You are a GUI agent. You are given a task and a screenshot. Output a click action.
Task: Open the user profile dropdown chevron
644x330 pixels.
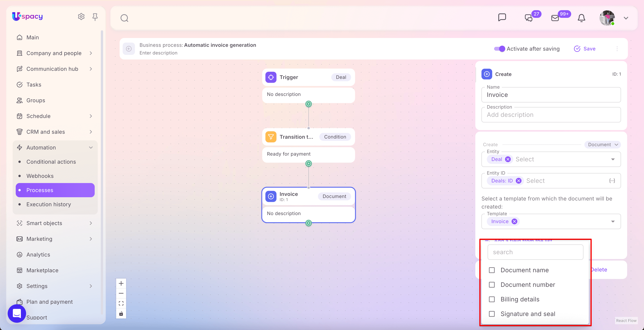click(626, 18)
